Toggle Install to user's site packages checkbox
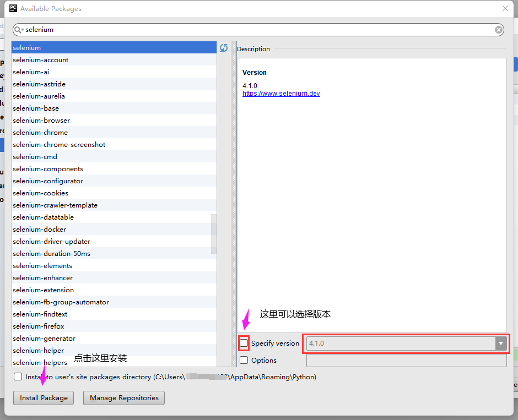Image resolution: width=518 pixels, height=420 pixels. point(18,377)
